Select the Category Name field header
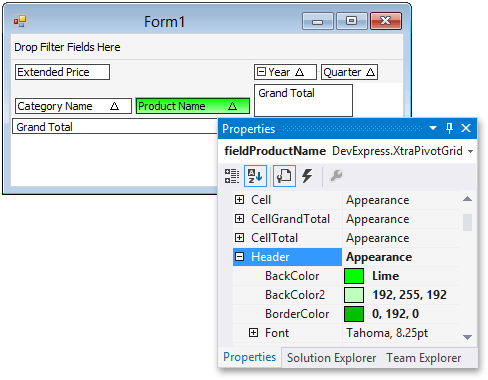 click(x=73, y=106)
